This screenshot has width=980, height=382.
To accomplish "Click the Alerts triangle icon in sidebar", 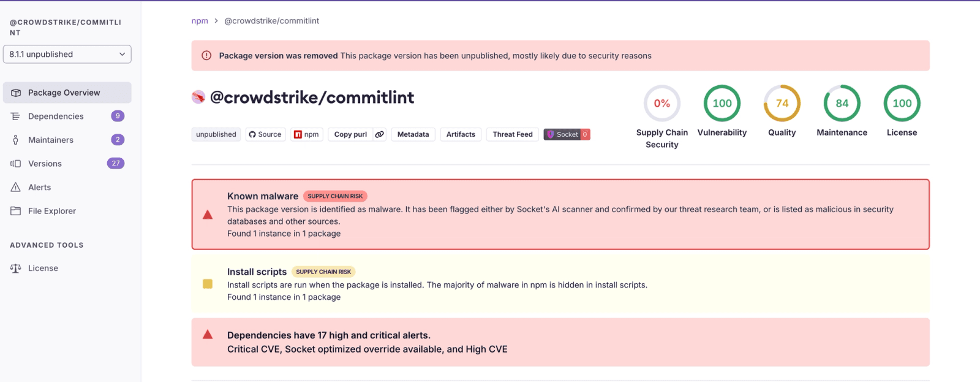I will [16, 188].
